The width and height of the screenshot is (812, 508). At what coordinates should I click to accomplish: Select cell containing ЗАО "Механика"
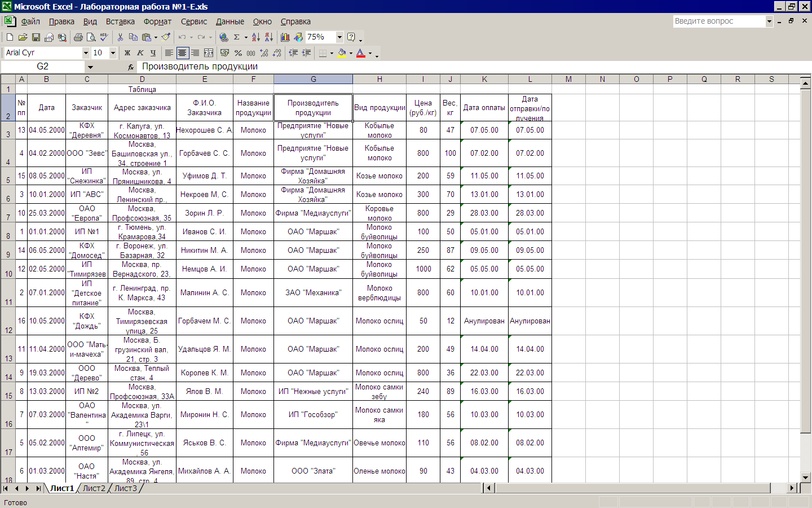pyautogui.click(x=314, y=292)
